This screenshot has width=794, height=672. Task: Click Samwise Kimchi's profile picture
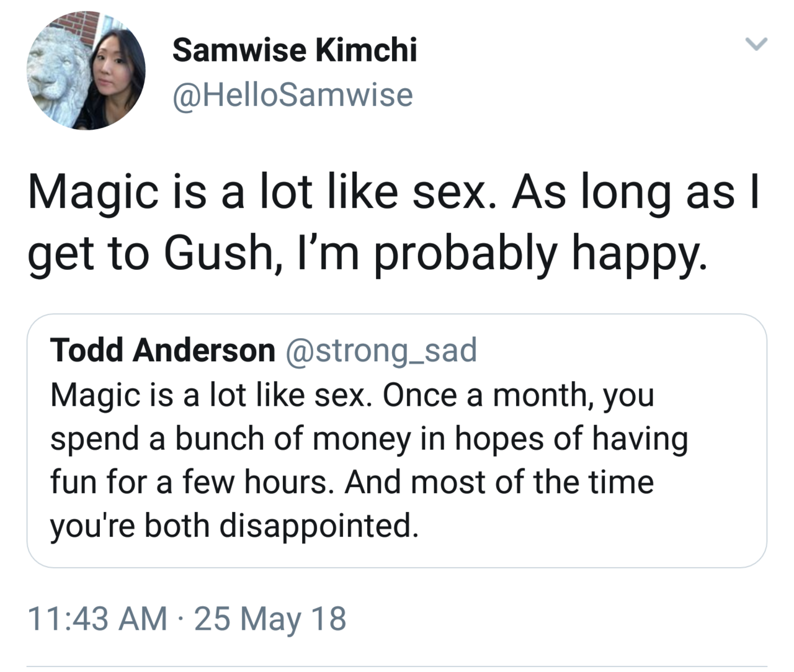coord(86,70)
